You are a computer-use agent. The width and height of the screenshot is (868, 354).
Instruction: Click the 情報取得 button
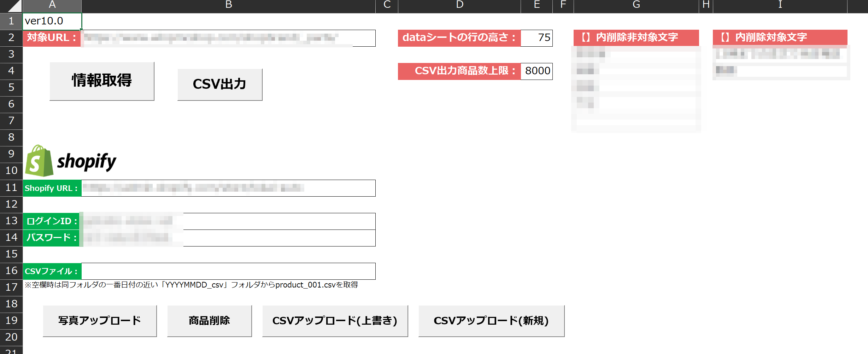102,81
